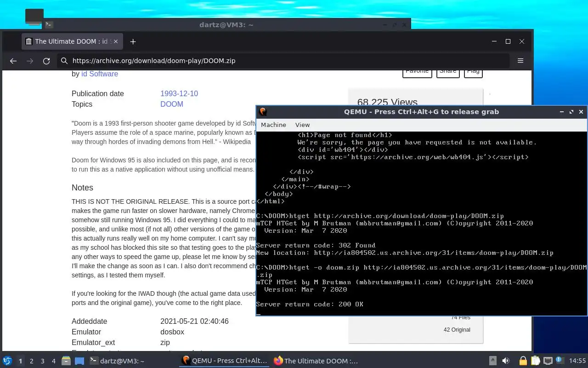The width and height of the screenshot is (588, 368).
Task: Open the id Software author link
Action: (x=100, y=74)
